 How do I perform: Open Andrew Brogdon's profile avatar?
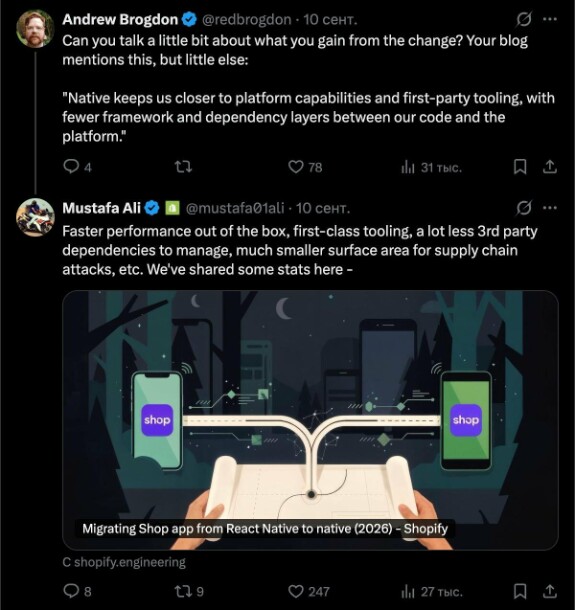(x=35, y=29)
